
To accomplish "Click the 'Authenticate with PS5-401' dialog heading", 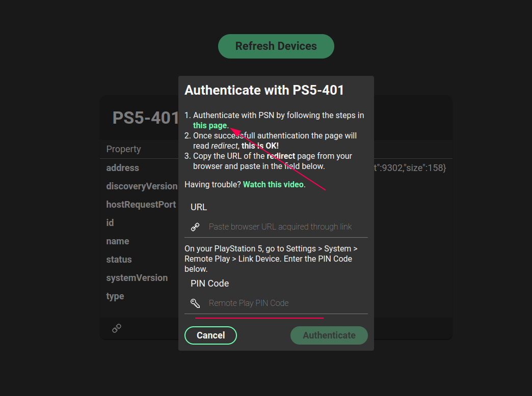I will click(264, 90).
